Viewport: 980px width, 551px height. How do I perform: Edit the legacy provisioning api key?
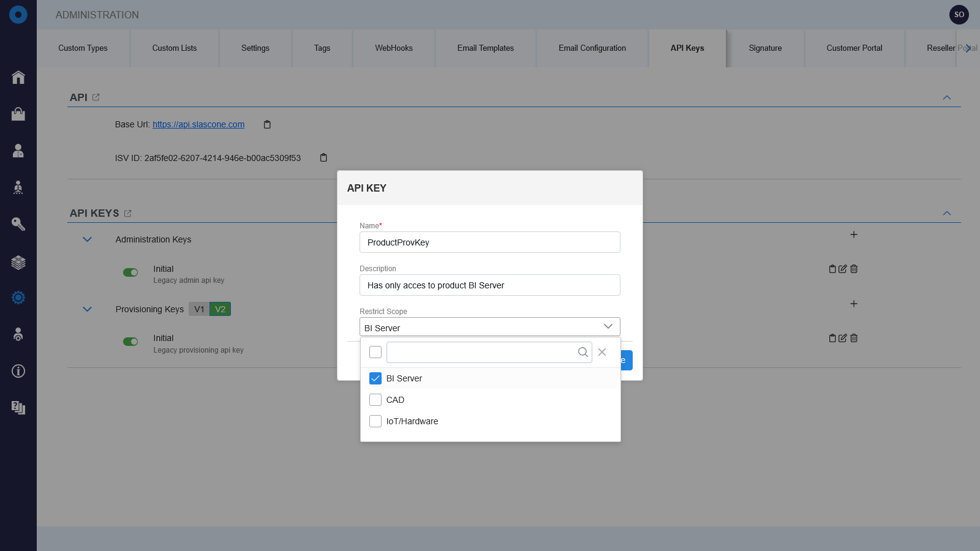pos(843,338)
